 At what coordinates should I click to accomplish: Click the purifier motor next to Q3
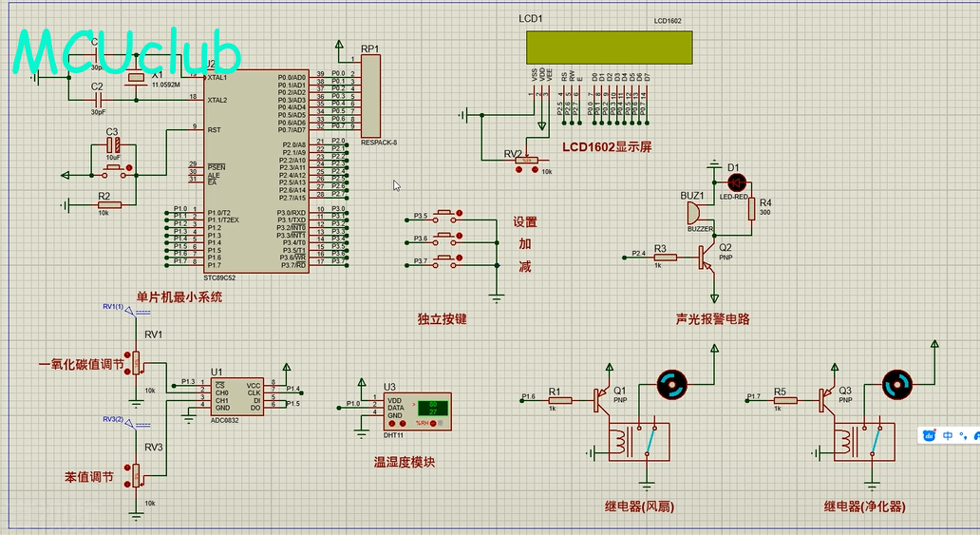click(895, 385)
